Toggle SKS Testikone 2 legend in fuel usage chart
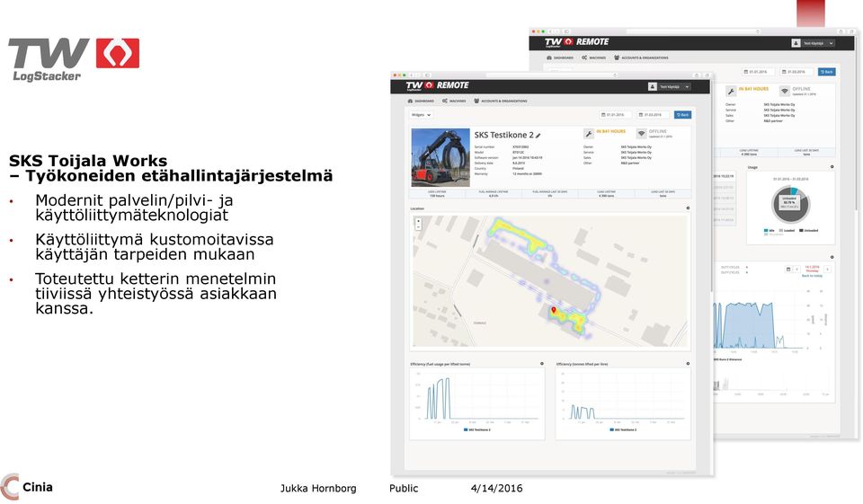The image size is (863, 504). coord(477,429)
